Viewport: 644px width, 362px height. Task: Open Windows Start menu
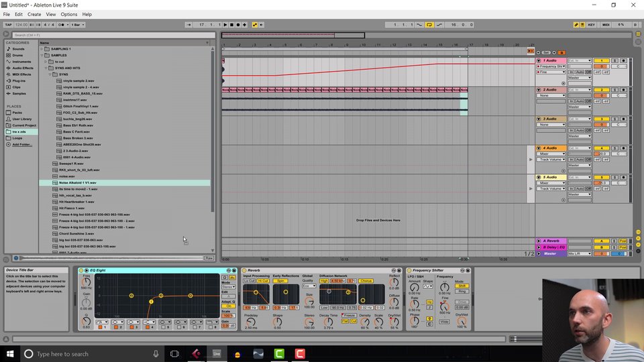pyautogui.click(x=10, y=354)
